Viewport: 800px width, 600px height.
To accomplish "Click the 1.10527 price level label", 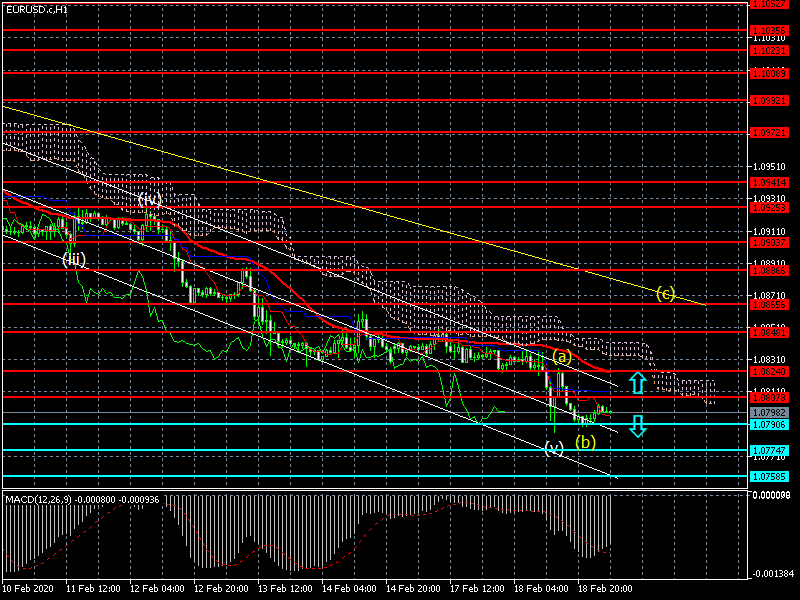I will coord(769,4).
